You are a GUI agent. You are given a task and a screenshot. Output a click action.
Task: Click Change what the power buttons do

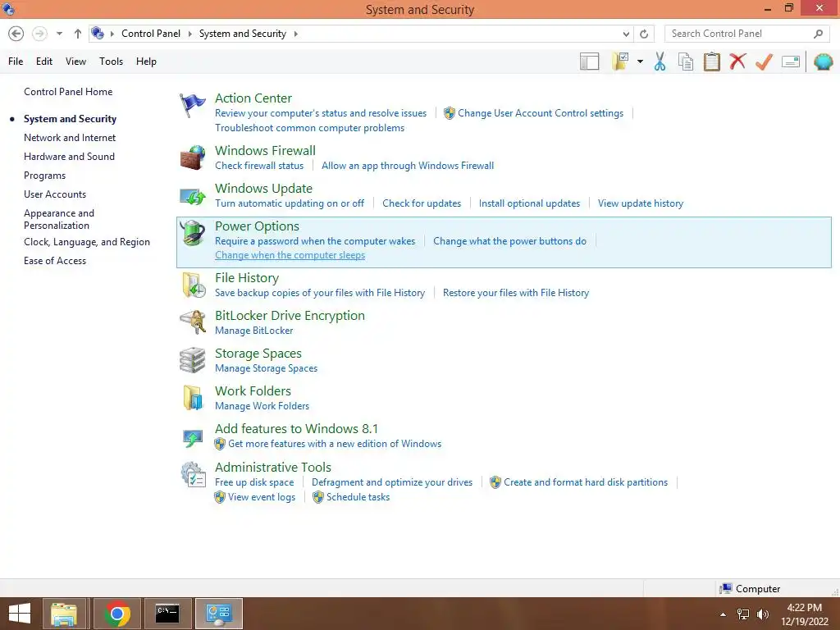(509, 241)
